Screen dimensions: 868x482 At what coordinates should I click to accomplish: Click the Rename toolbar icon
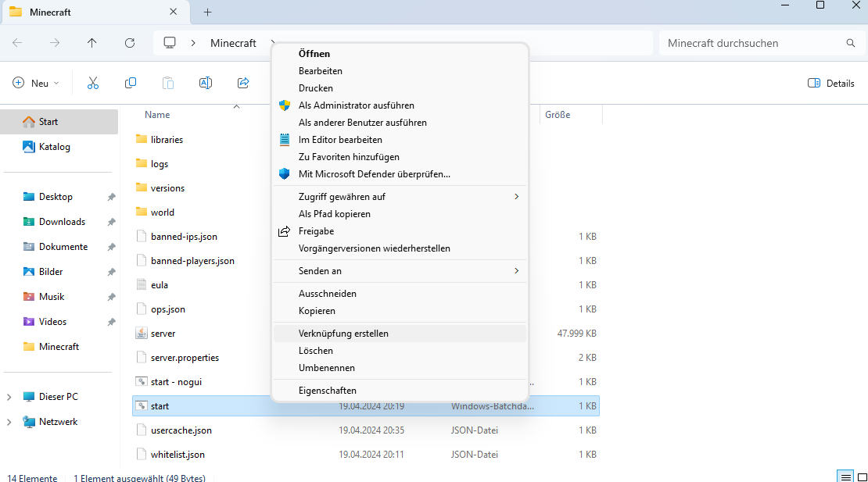click(206, 83)
